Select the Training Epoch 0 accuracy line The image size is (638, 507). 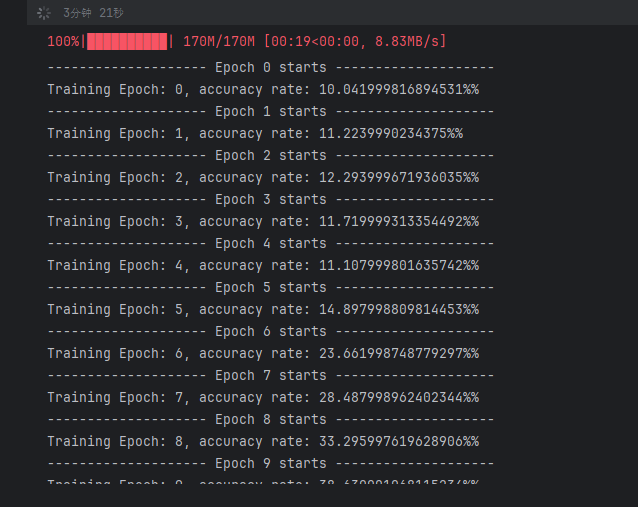coord(263,89)
